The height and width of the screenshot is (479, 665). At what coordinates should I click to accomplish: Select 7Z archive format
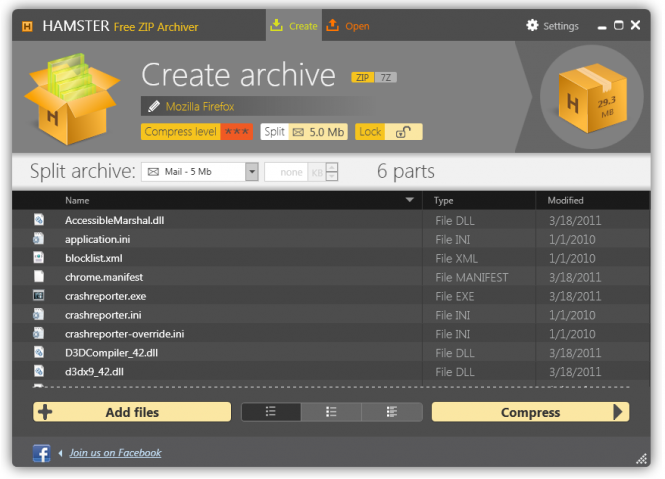(x=386, y=77)
